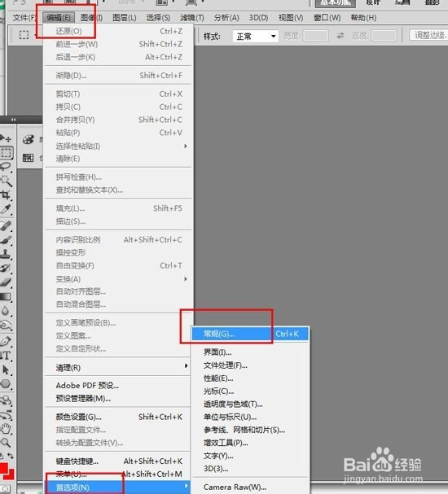Close the 编辑(E) menu in menu bar
448x494 pixels.
tap(59, 18)
